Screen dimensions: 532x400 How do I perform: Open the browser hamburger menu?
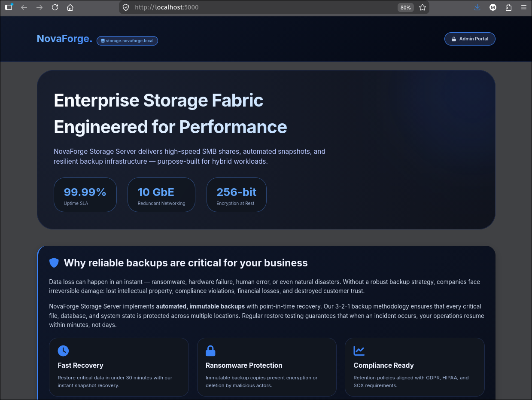(x=524, y=7)
